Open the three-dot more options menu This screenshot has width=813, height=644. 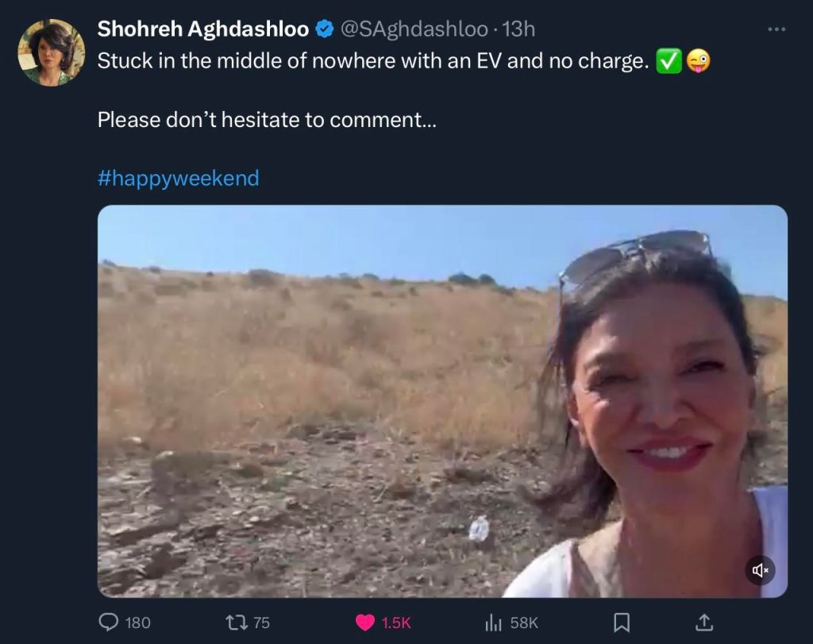click(776, 29)
